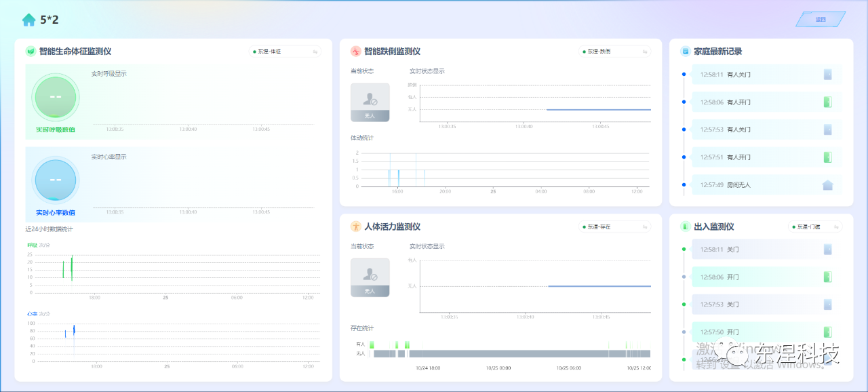Select the 12:58:11 有人关门 family record

coord(766,75)
